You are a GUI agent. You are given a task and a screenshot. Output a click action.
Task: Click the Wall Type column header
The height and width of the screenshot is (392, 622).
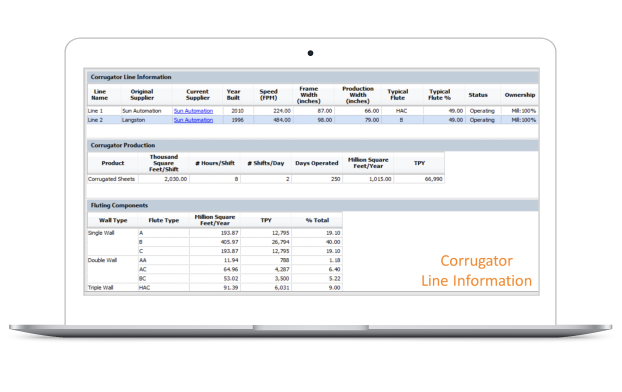[x=113, y=220]
